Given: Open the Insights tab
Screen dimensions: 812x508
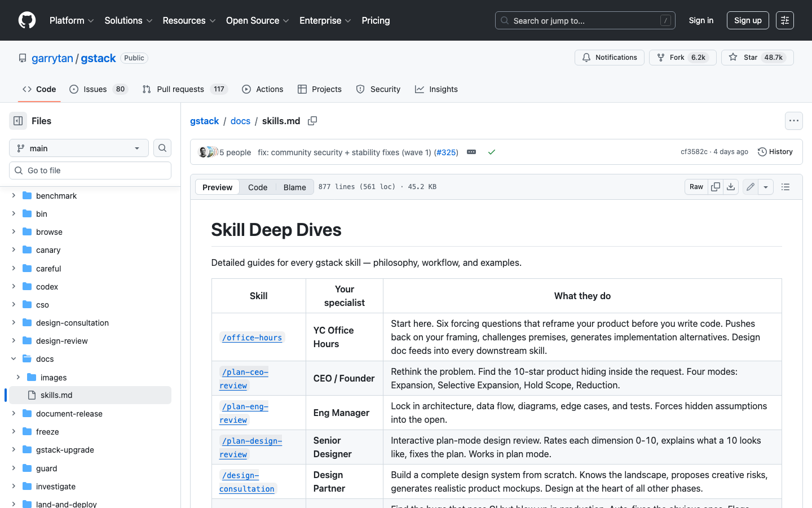Looking at the screenshot, I should click(x=436, y=89).
